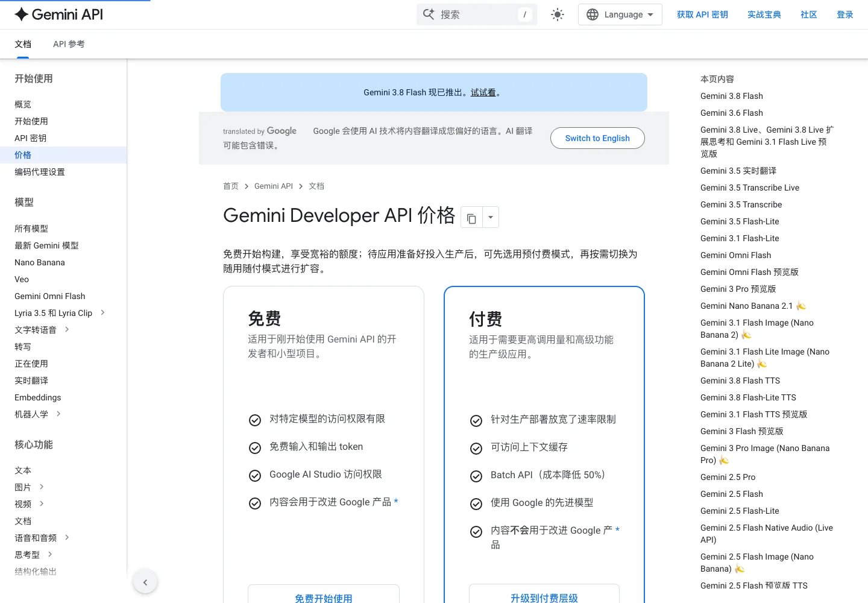Jump to Gemini 2.5 Pro section

click(728, 477)
